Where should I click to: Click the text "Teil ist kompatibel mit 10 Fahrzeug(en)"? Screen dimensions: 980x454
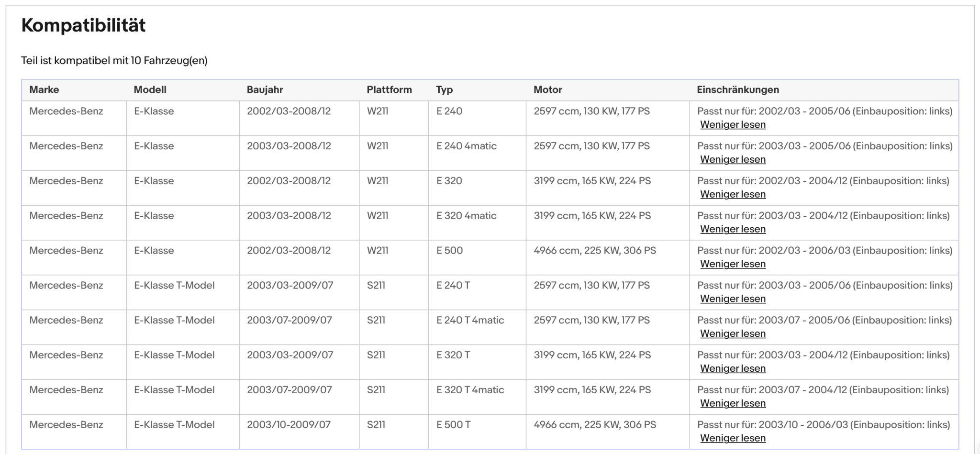point(114,61)
